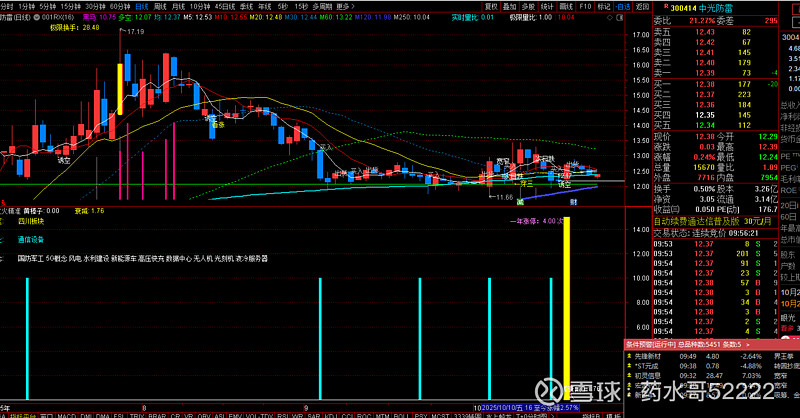This screenshot has height=418, width=800.
Task: Click the tall yellow bar in indicator panel
Action: [x=566, y=308]
